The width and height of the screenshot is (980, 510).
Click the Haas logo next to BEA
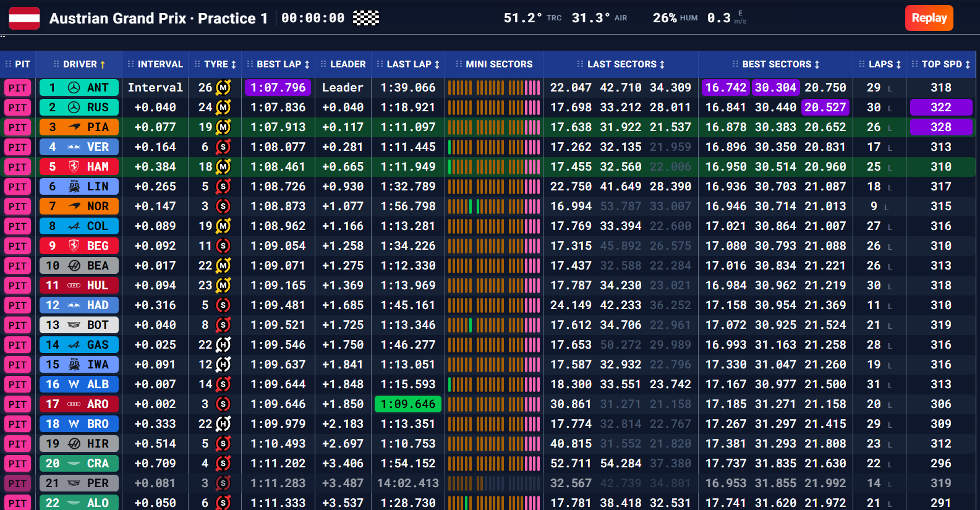74,266
